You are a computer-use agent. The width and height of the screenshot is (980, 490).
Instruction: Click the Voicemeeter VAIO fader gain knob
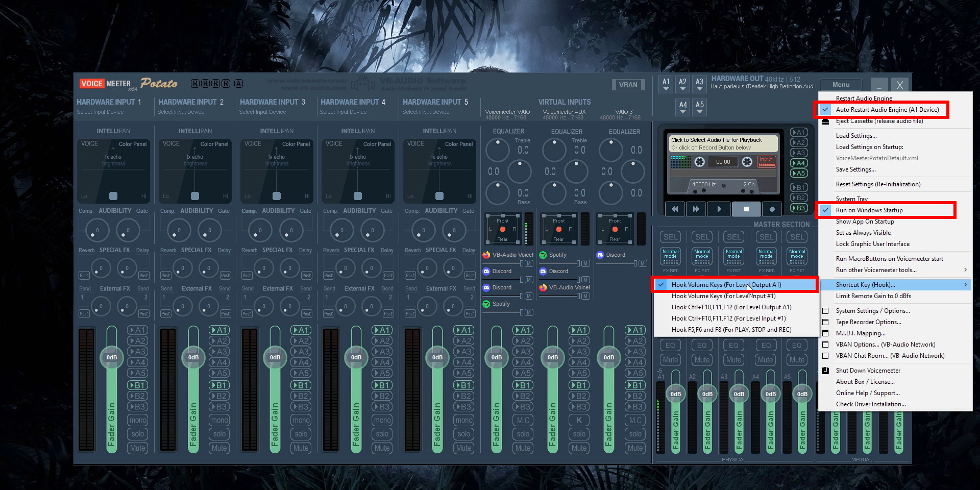pyautogui.click(x=497, y=357)
